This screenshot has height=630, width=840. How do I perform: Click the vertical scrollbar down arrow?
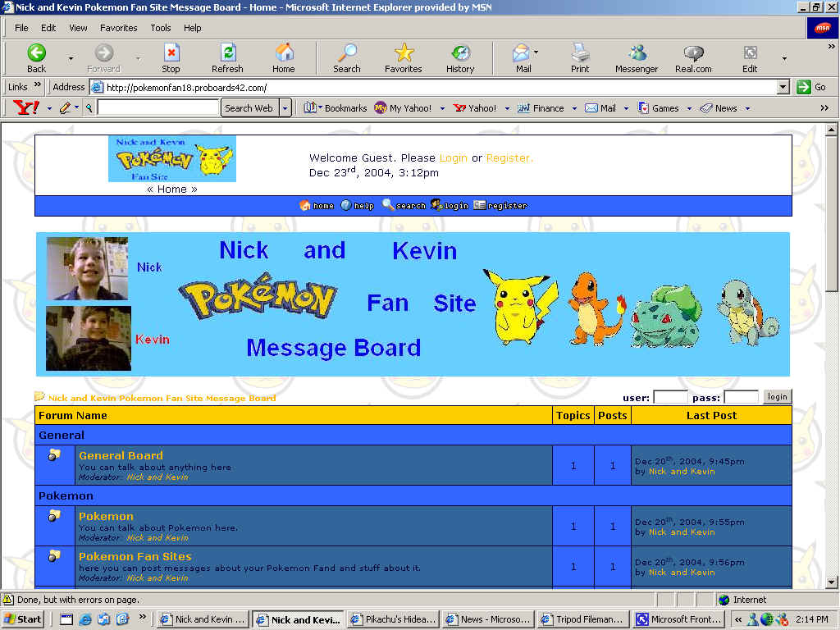click(x=831, y=582)
